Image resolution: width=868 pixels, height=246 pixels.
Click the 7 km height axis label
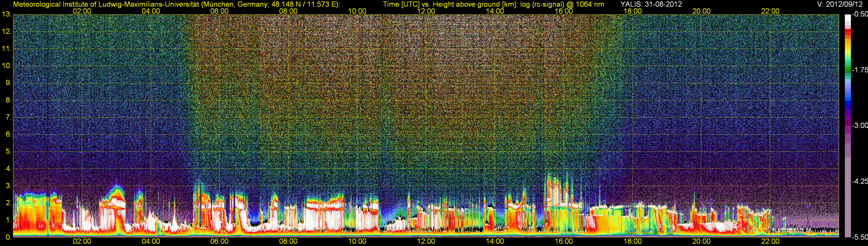tap(8, 117)
